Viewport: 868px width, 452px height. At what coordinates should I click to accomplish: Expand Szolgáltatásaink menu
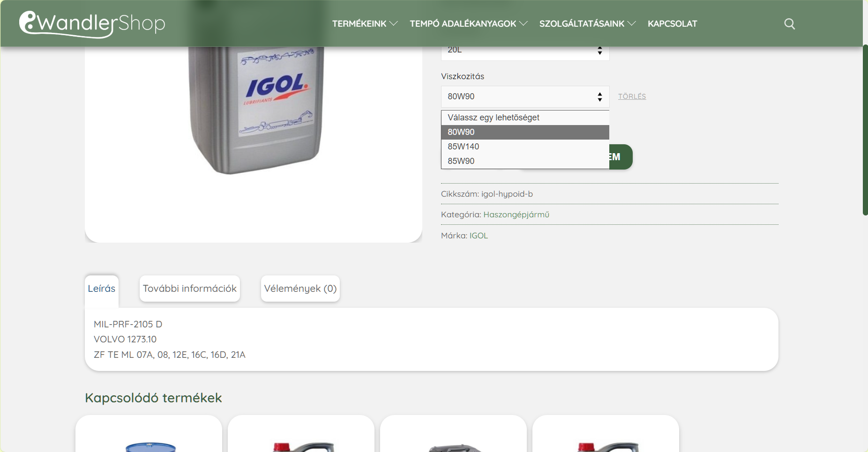[588, 23]
